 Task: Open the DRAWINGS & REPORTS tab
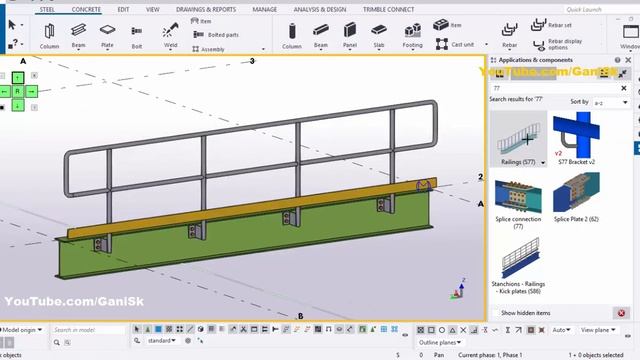206,9
